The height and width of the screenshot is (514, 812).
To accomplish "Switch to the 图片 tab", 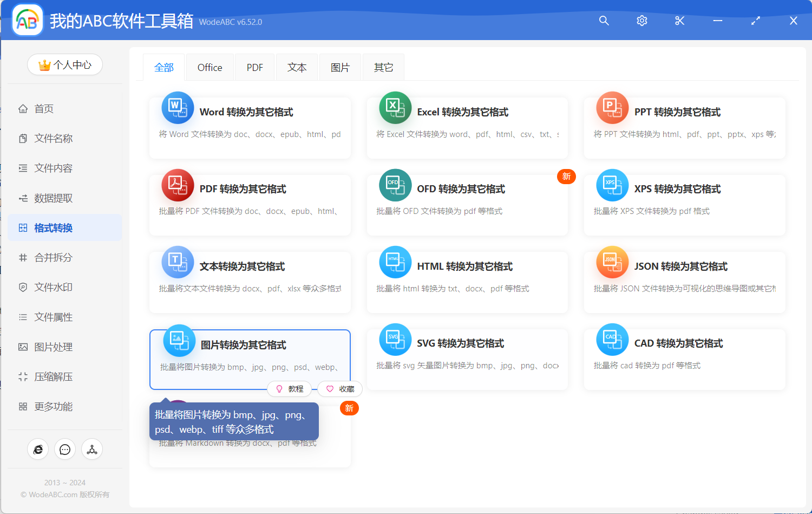I will (340, 67).
